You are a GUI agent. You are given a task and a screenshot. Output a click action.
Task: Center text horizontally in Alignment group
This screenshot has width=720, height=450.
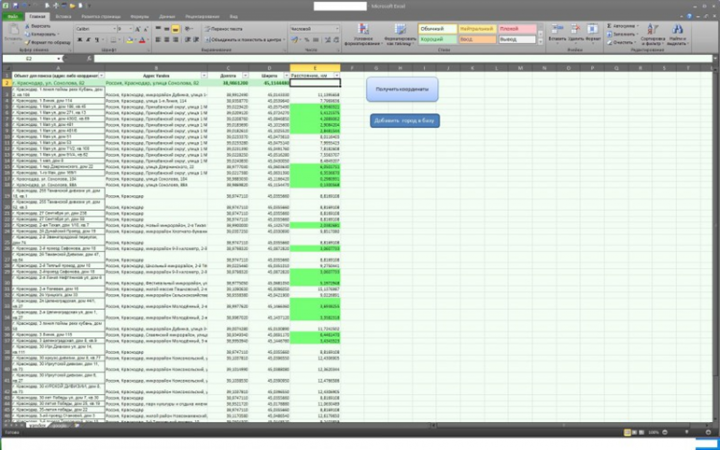pyautogui.click(x=167, y=40)
